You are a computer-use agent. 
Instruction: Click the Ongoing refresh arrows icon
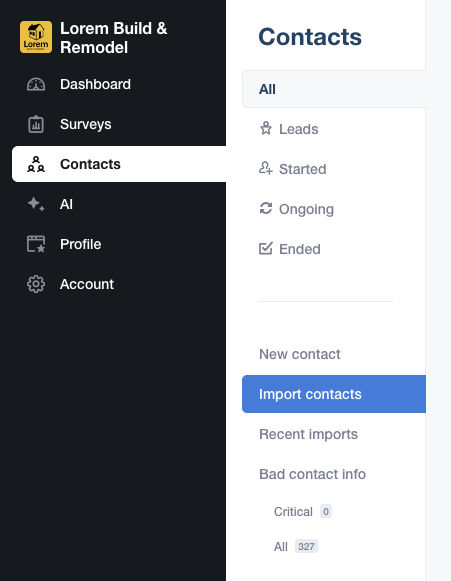[266, 208]
